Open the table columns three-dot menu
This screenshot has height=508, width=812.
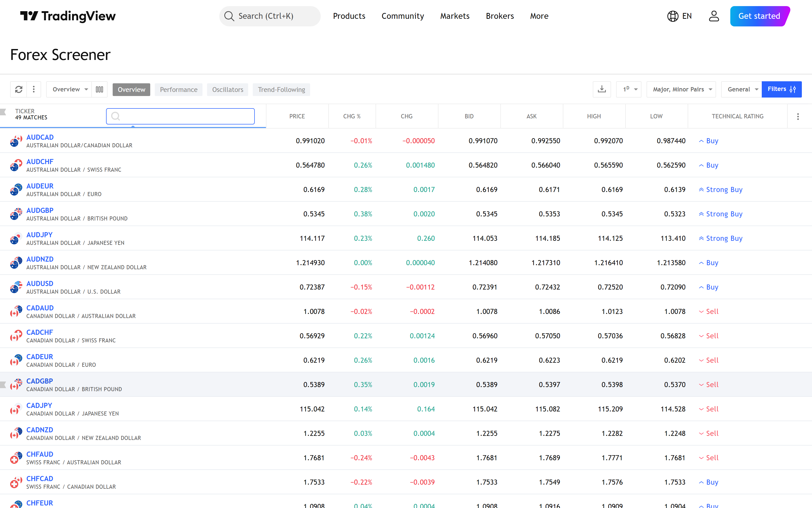798,116
